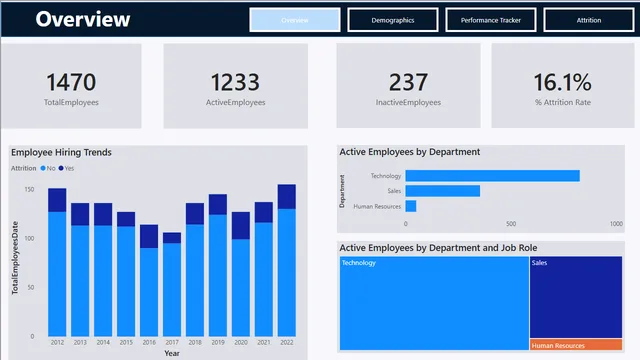Click the 'TotalEmployeesDate' axis label
The height and width of the screenshot is (360, 640).
click(x=15, y=258)
